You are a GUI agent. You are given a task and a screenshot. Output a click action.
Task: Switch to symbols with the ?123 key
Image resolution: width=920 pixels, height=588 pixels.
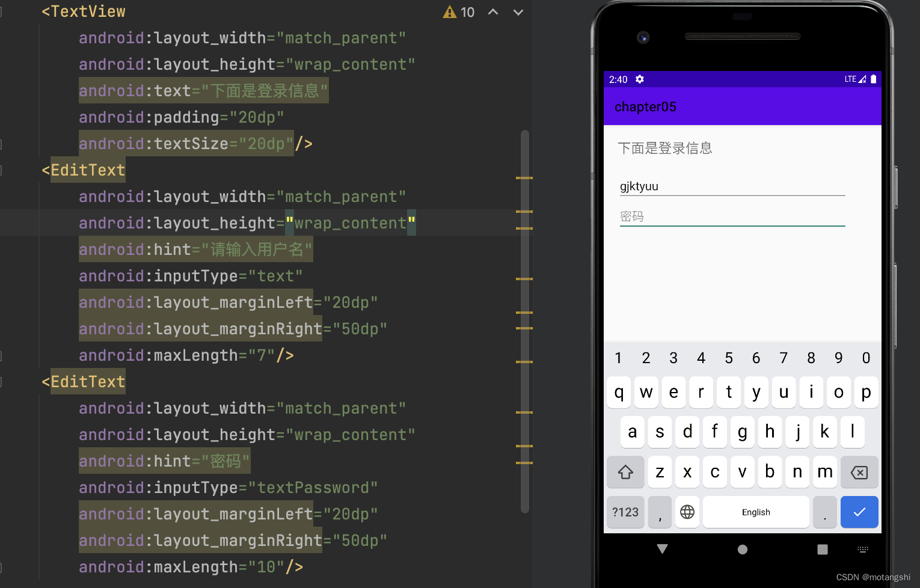[x=625, y=512]
